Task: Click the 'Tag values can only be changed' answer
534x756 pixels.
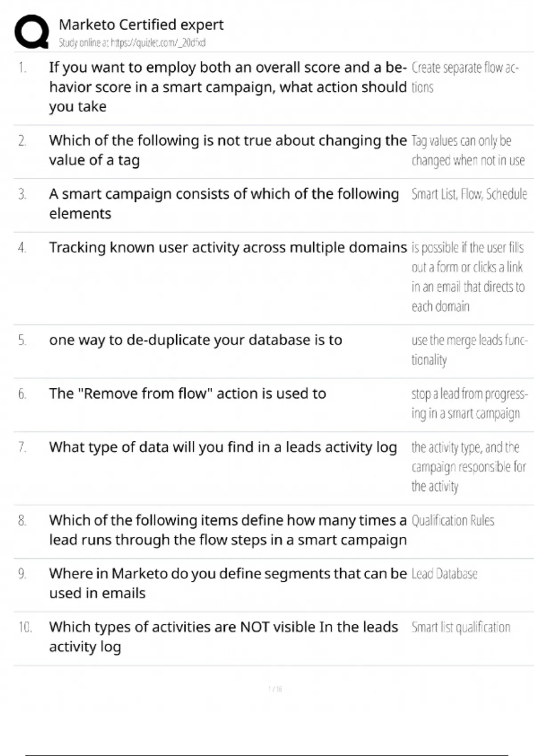Action: 468,150
